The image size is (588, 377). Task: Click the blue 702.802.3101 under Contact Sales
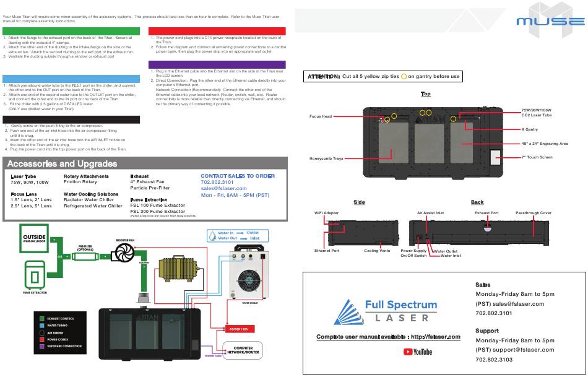(217, 182)
